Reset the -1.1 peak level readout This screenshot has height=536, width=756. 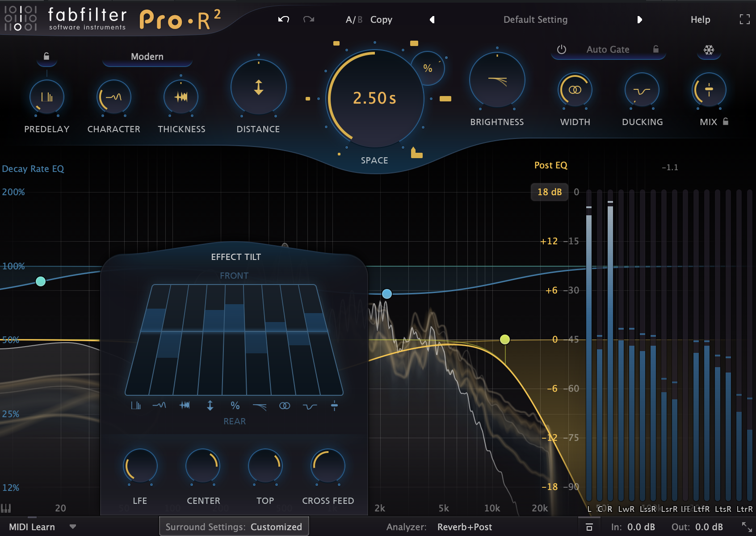tap(670, 167)
